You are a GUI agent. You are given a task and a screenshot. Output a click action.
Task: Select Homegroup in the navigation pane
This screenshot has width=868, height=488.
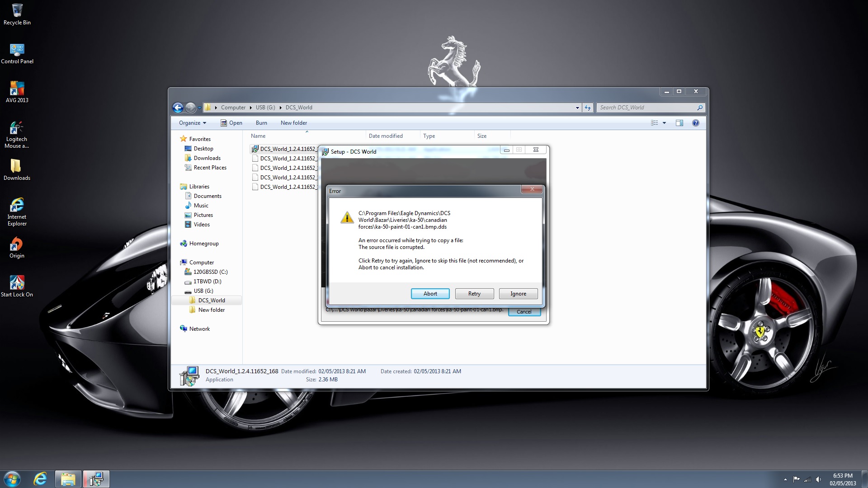[199, 244]
